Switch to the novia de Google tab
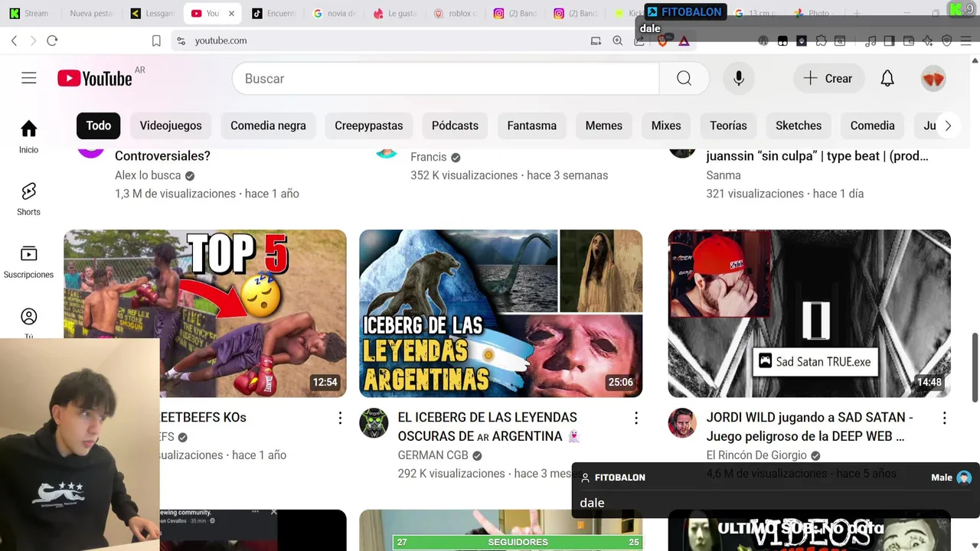 [335, 13]
